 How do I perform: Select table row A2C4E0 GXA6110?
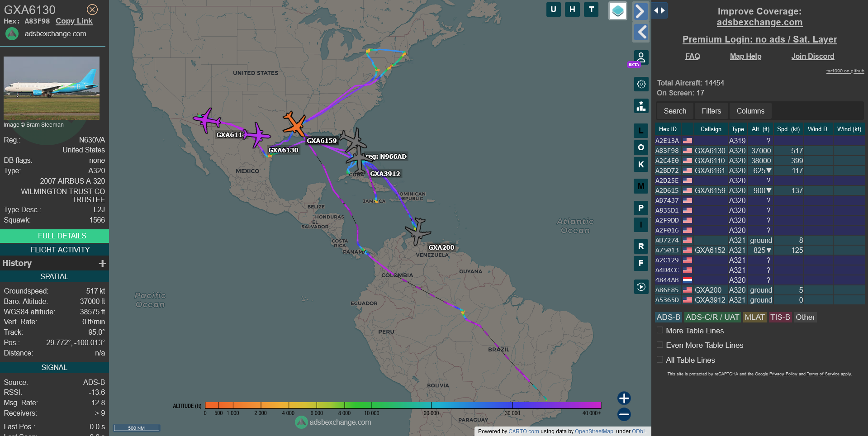click(759, 161)
